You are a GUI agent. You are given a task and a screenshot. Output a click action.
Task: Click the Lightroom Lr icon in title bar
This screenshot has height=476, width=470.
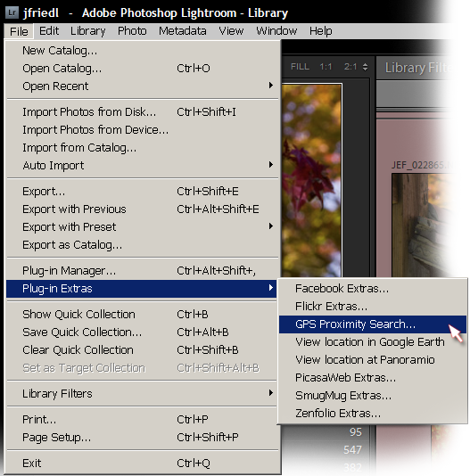point(12,12)
